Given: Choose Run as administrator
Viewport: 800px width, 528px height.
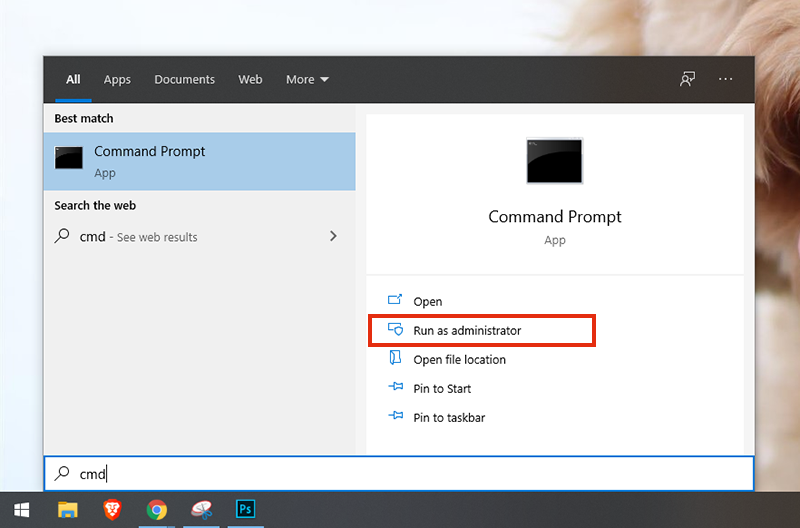Looking at the screenshot, I should 467,331.
